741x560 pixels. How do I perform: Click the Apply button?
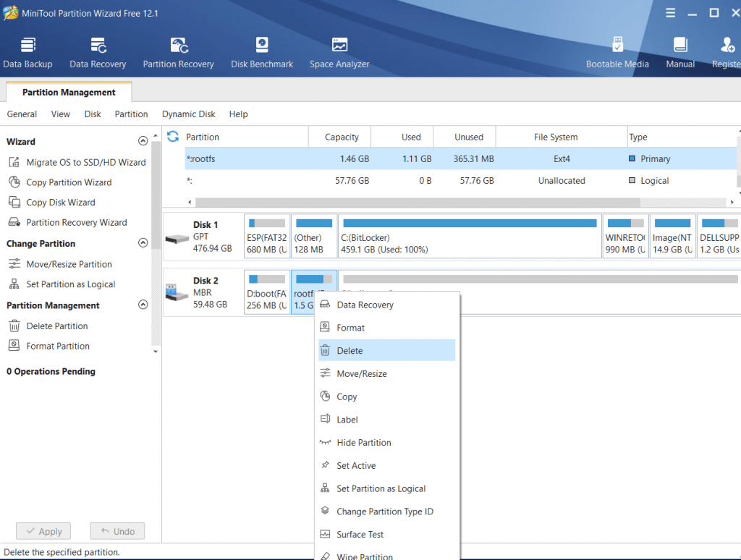click(43, 531)
